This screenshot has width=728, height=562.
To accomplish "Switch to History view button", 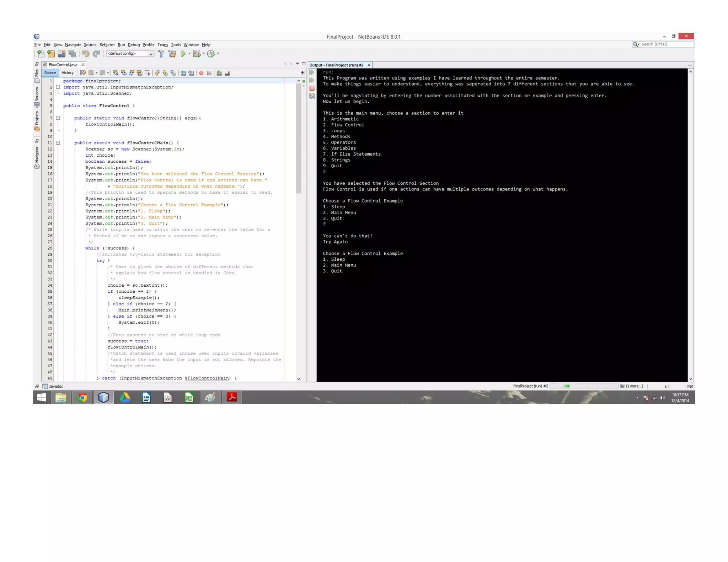I will click(x=68, y=73).
